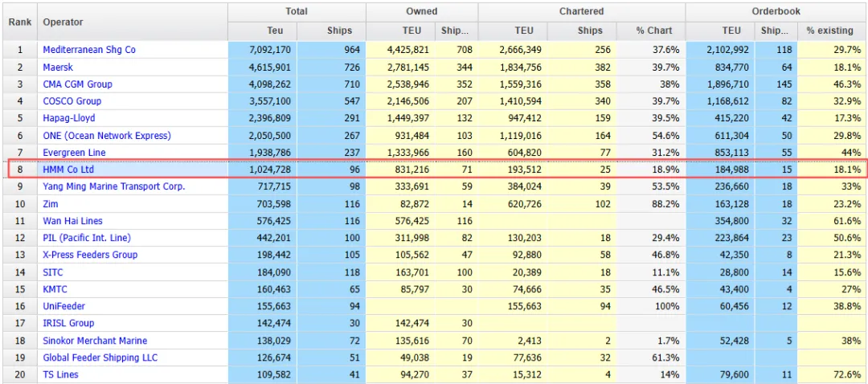The image size is (868, 384).
Task: Sort by % existing orderbook header
Action: pos(829,31)
